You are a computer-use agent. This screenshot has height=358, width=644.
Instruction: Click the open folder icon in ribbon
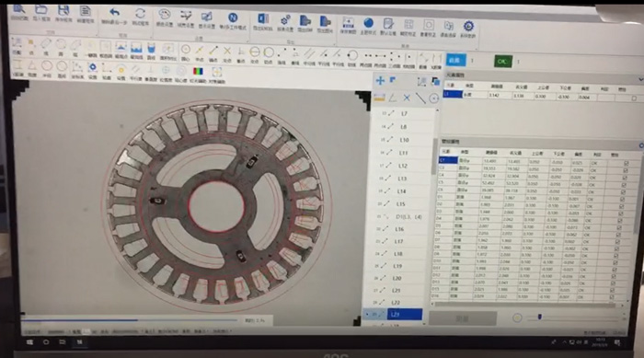pyautogui.click(x=40, y=10)
